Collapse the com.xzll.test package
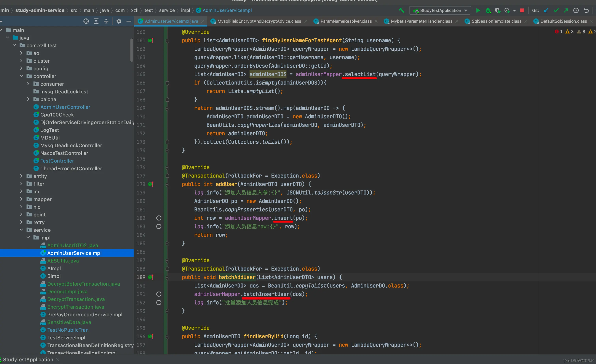This screenshot has width=596, height=364. pos(15,45)
